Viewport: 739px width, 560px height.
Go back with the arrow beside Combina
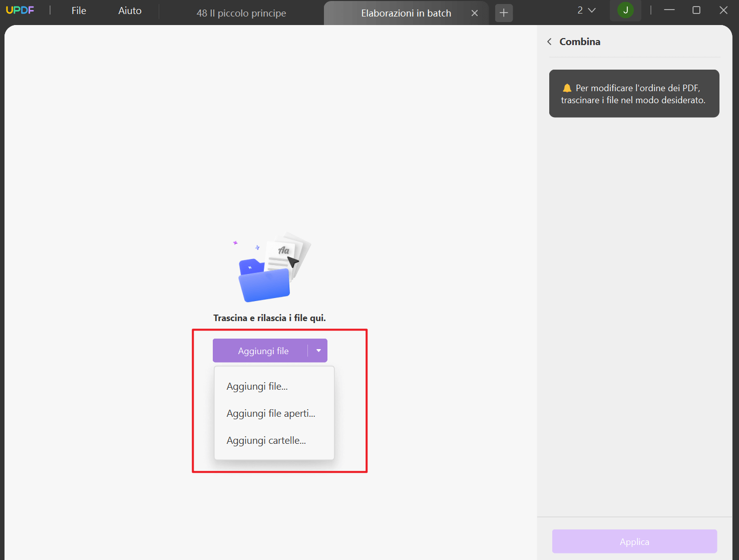click(550, 42)
